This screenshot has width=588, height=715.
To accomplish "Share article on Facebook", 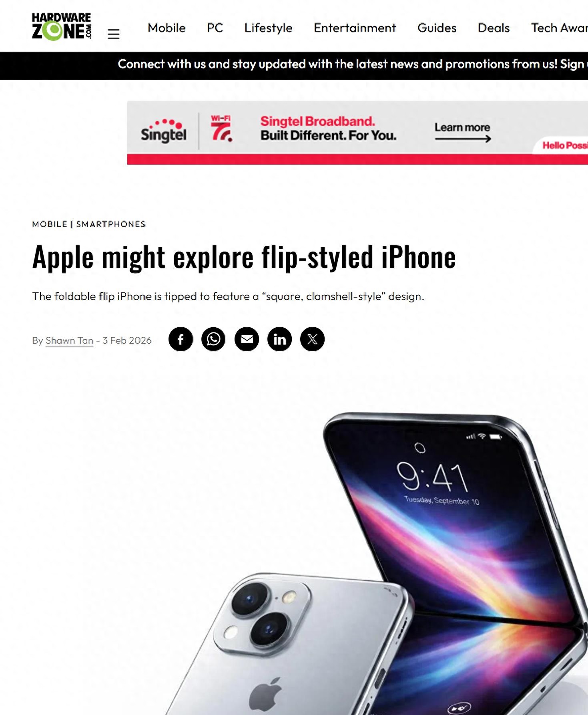I will coord(181,339).
